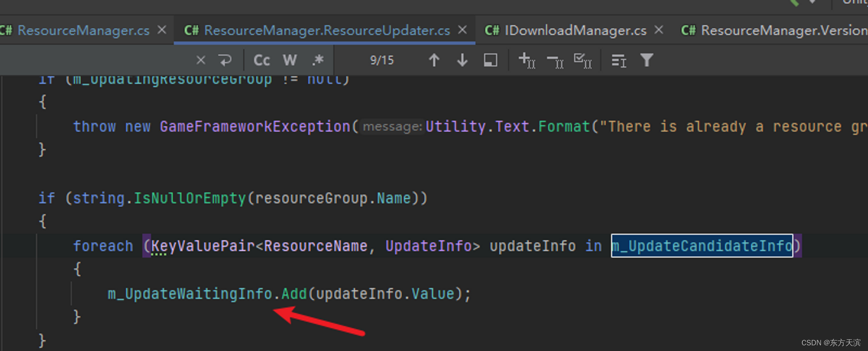Close the IDownloadManager.cs tab
Image resolution: width=868 pixels, height=351 pixels.
[659, 30]
